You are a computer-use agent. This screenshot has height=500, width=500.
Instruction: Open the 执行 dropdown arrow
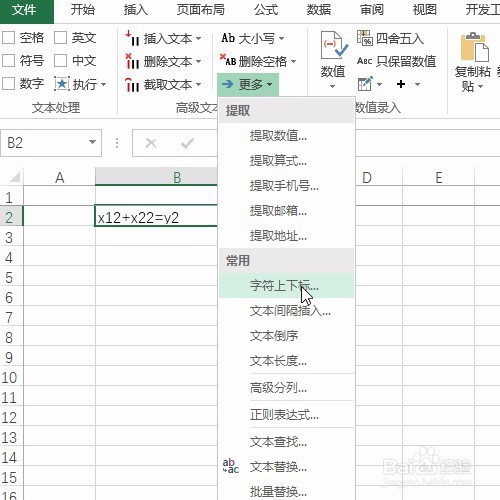(x=103, y=84)
